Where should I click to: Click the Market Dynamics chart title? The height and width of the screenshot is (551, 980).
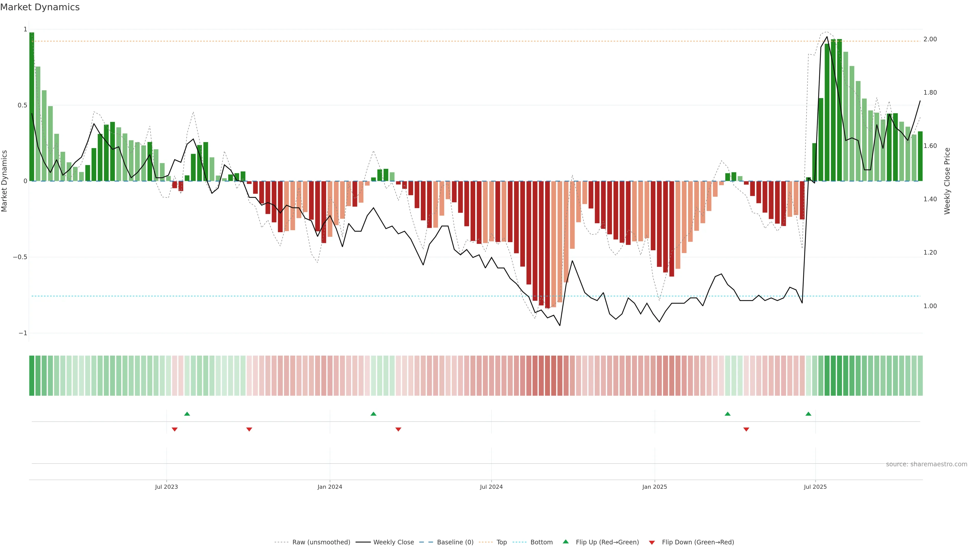coord(40,7)
